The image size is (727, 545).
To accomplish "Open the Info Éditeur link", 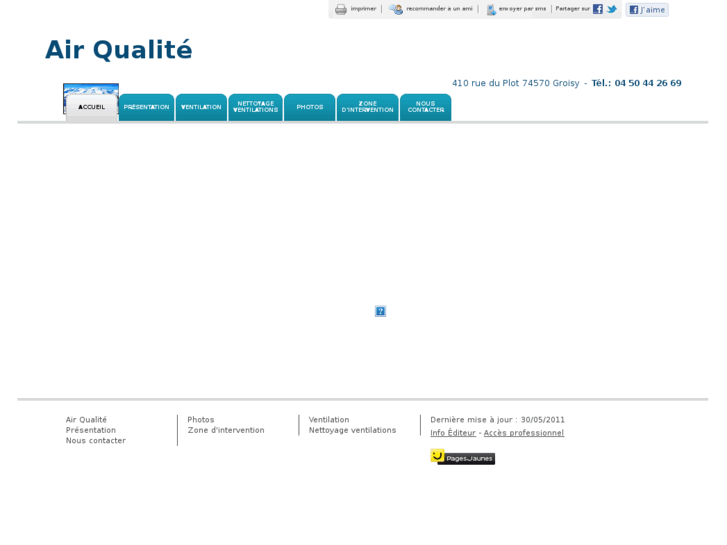I will [x=453, y=433].
